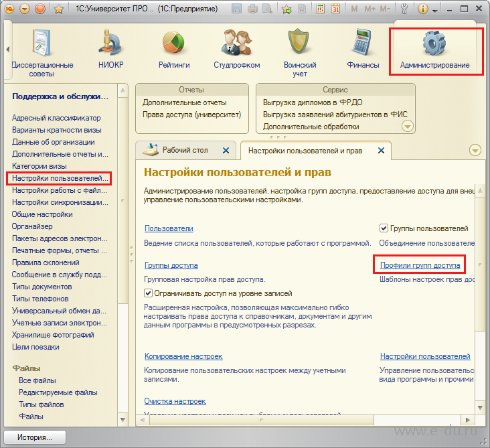Select Категории визы in sidebar
The height and width of the screenshot is (448, 490).
(x=39, y=166)
